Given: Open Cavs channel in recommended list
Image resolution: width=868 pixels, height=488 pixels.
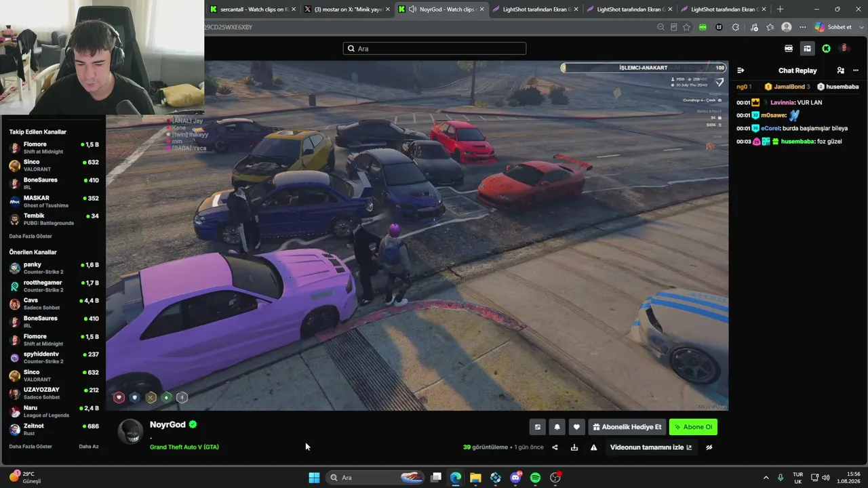Looking at the screenshot, I should click(x=54, y=304).
